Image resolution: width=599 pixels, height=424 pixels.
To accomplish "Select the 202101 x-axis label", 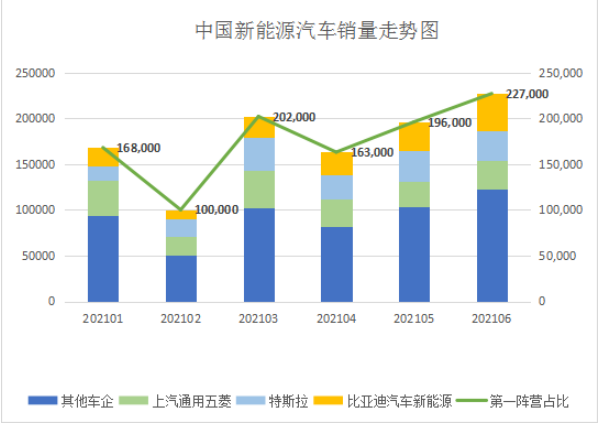I will 103,319.
